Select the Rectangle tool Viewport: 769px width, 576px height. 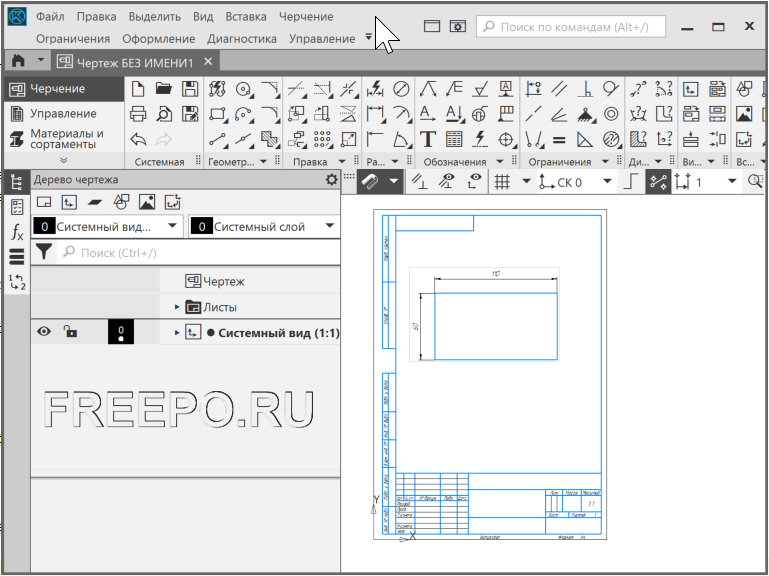217,114
